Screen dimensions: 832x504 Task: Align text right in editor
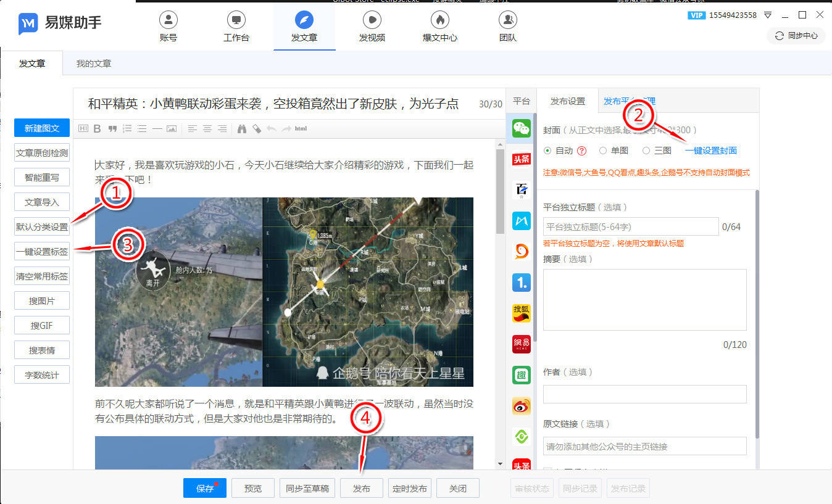pyautogui.click(x=222, y=128)
